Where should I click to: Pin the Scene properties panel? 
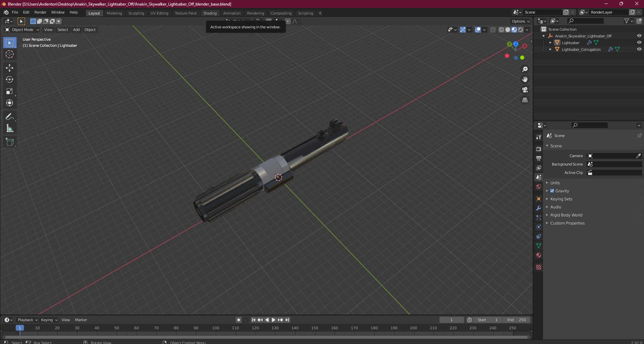[x=639, y=136]
